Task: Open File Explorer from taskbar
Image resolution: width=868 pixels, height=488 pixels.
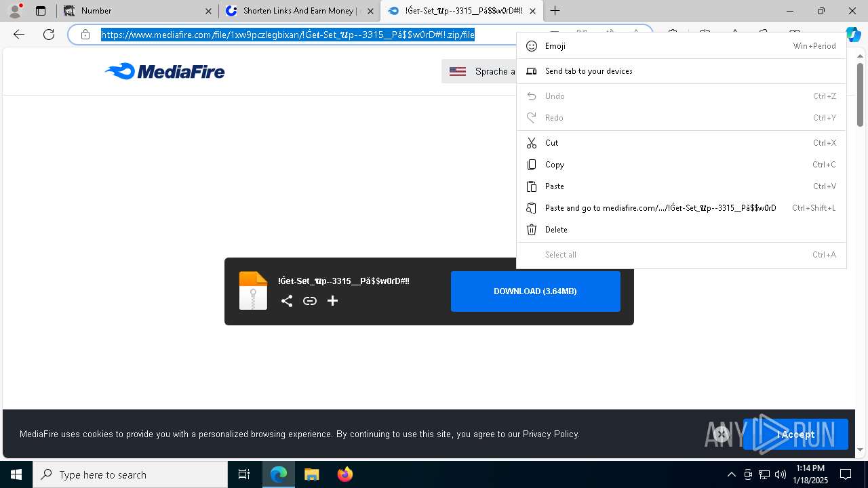Action: pos(312,474)
